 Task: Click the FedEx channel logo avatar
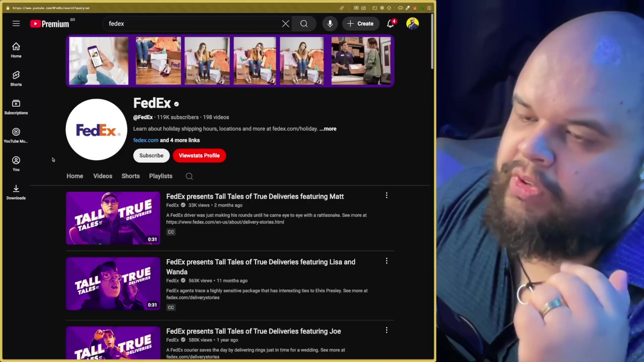click(97, 129)
